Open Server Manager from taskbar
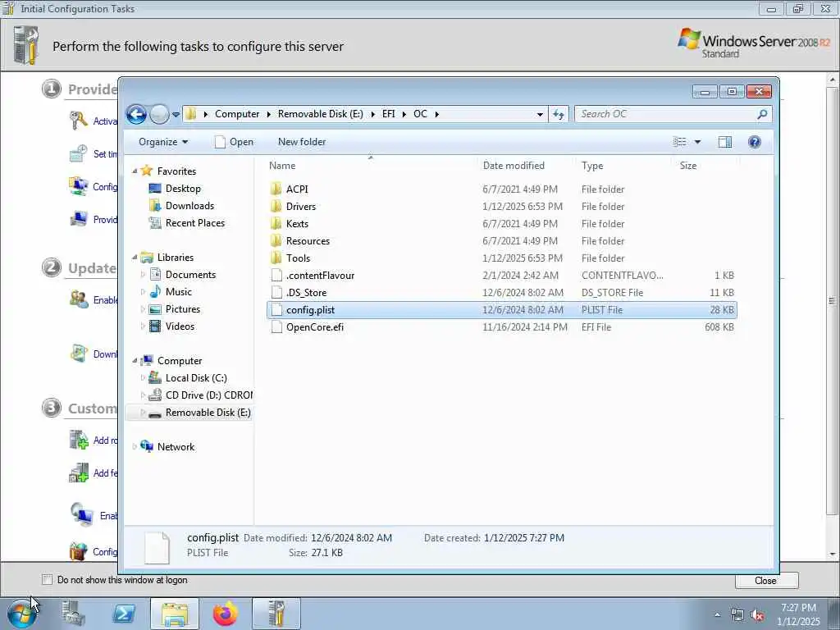The width and height of the screenshot is (840, 630). coord(73,614)
